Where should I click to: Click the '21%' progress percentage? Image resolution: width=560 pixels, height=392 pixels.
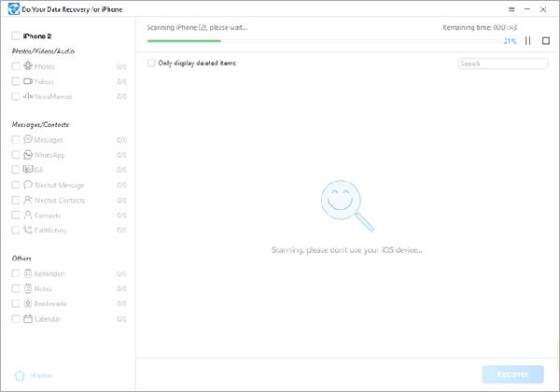coord(510,41)
